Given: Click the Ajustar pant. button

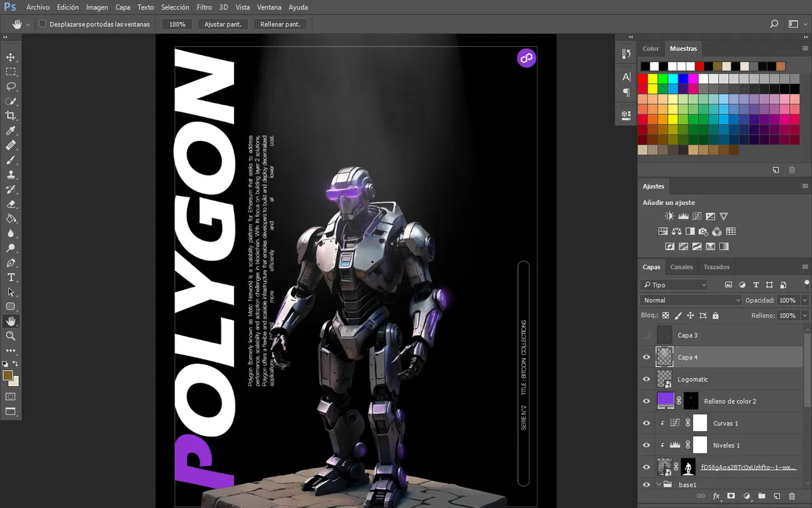Looking at the screenshot, I should tap(223, 24).
